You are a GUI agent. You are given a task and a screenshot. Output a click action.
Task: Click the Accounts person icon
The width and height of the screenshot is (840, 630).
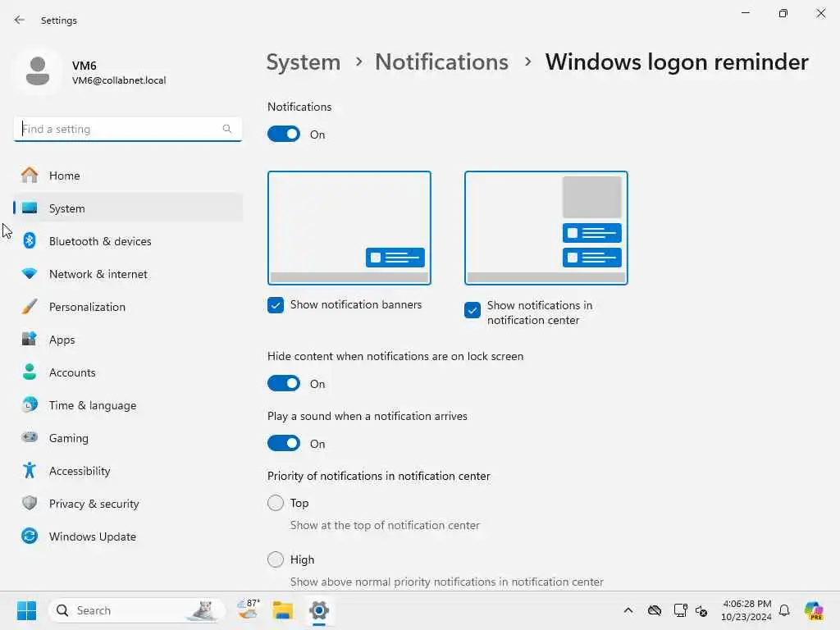[x=30, y=372]
